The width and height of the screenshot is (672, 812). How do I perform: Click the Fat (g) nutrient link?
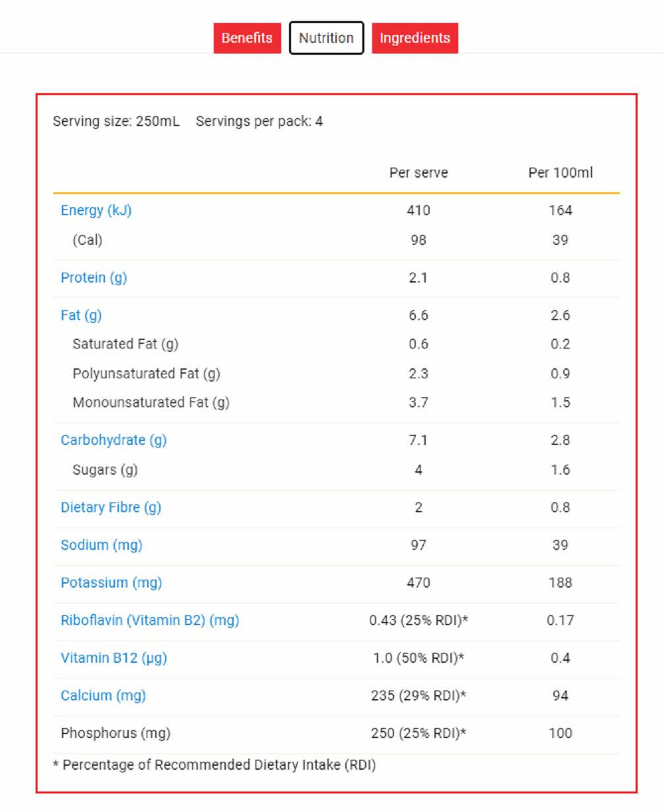[81, 316]
